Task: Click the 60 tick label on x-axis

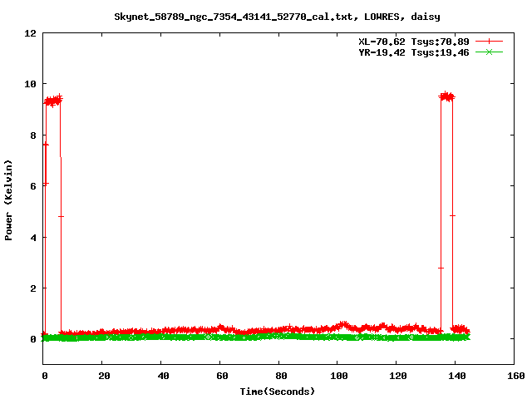Action: tap(219, 377)
